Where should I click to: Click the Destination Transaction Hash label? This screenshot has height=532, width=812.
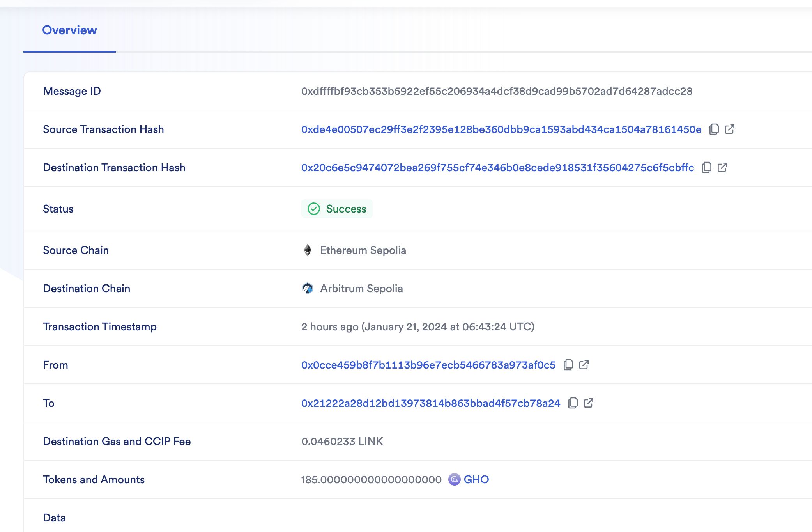[114, 167]
